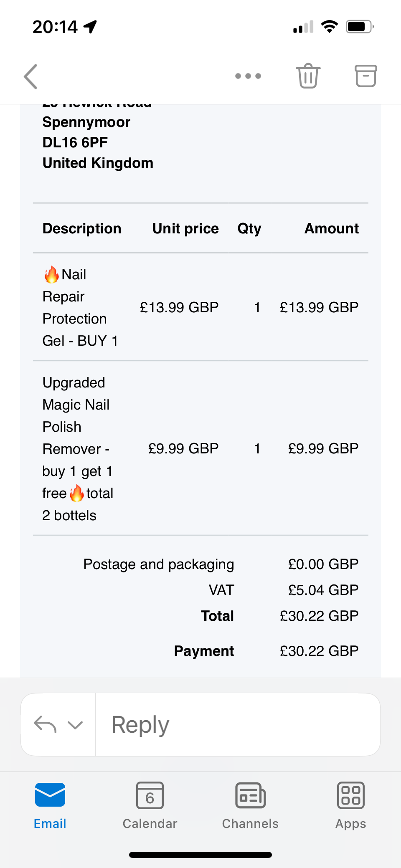This screenshot has width=401, height=868.
Task: Tap the reply arrow icon
Action: [x=45, y=724]
